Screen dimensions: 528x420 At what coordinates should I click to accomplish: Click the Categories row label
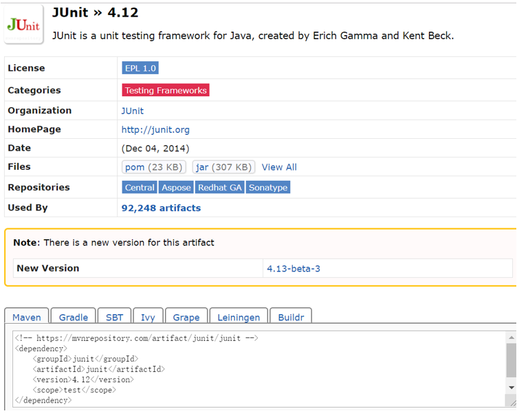tap(34, 90)
